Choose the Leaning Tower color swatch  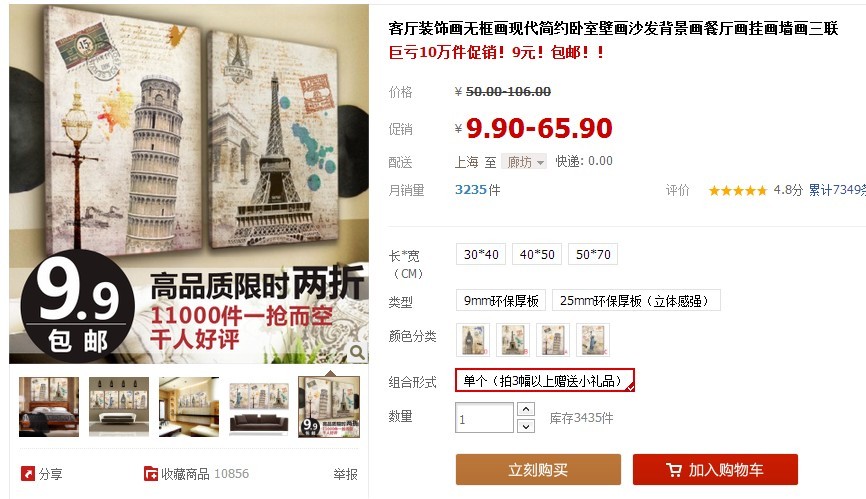coord(553,339)
